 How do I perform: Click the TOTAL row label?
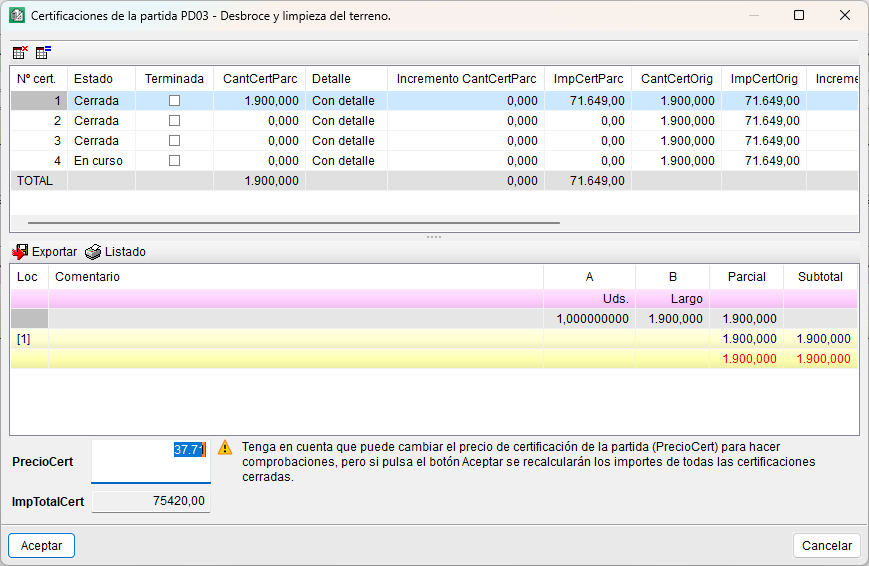pyautogui.click(x=35, y=181)
